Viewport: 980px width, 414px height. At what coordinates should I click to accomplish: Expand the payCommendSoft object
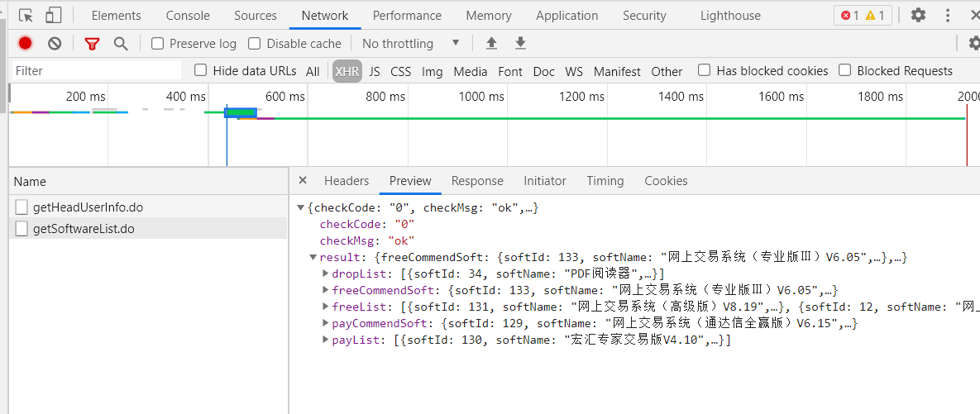326,323
